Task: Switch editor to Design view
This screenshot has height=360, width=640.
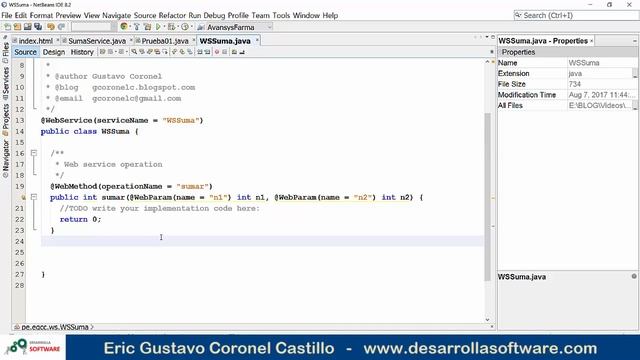Action: coord(54,52)
